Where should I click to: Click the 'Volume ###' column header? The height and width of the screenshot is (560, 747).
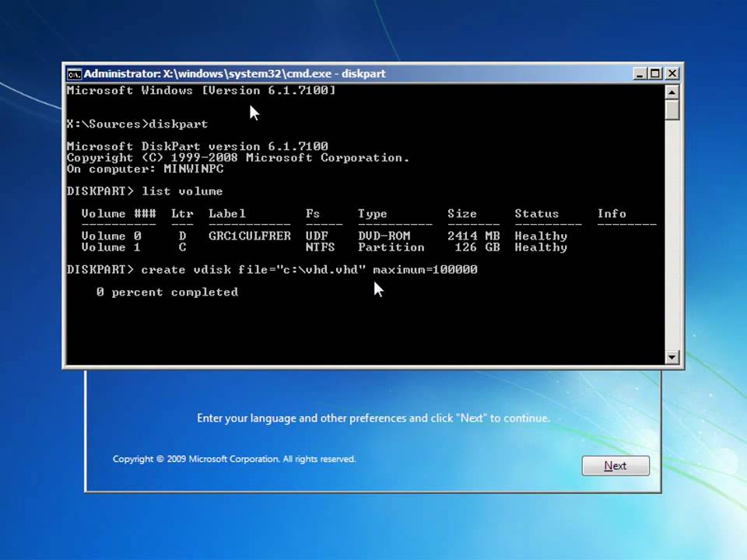[x=118, y=214]
